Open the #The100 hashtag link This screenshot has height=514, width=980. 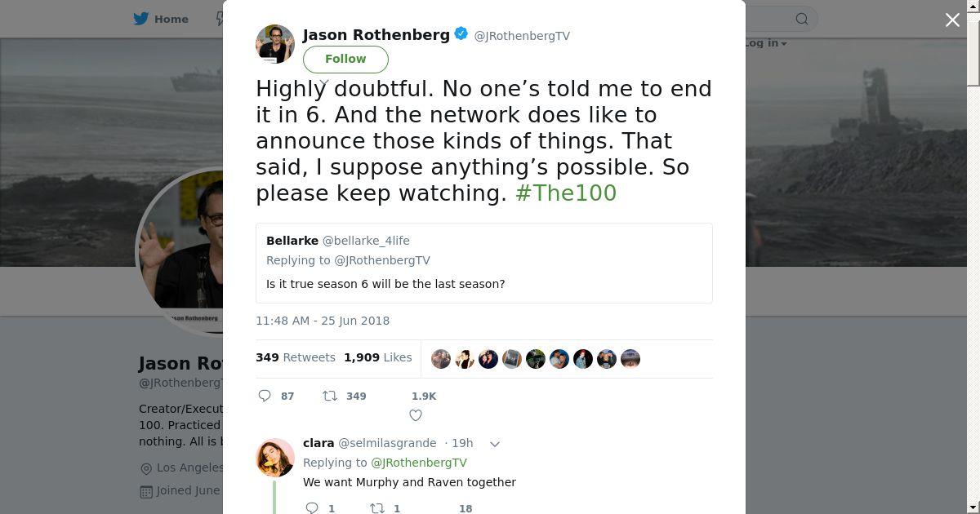[566, 193]
